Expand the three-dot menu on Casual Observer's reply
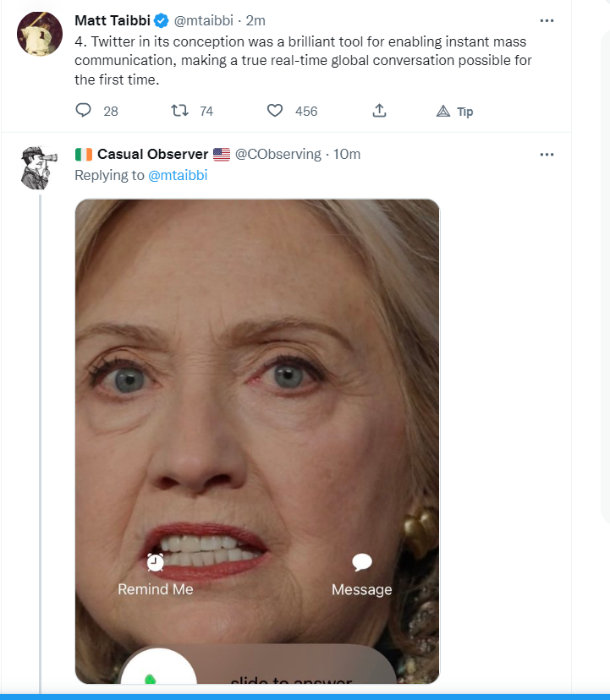 point(547,154)
